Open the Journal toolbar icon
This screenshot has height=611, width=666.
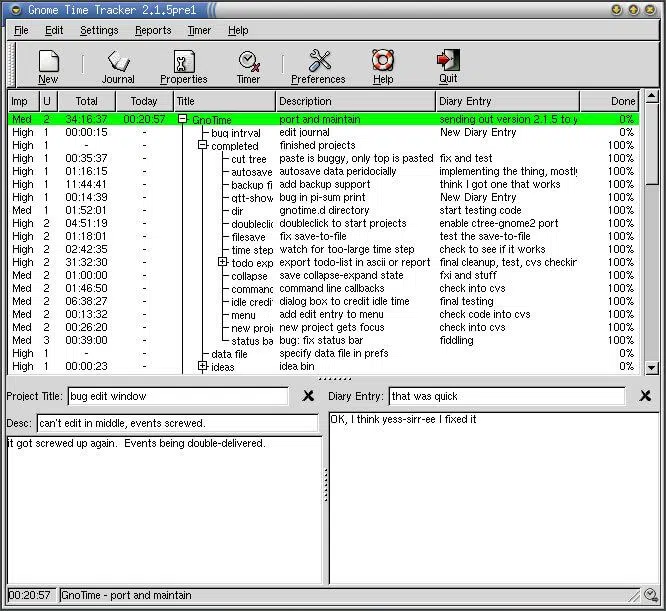pos(118,66)
